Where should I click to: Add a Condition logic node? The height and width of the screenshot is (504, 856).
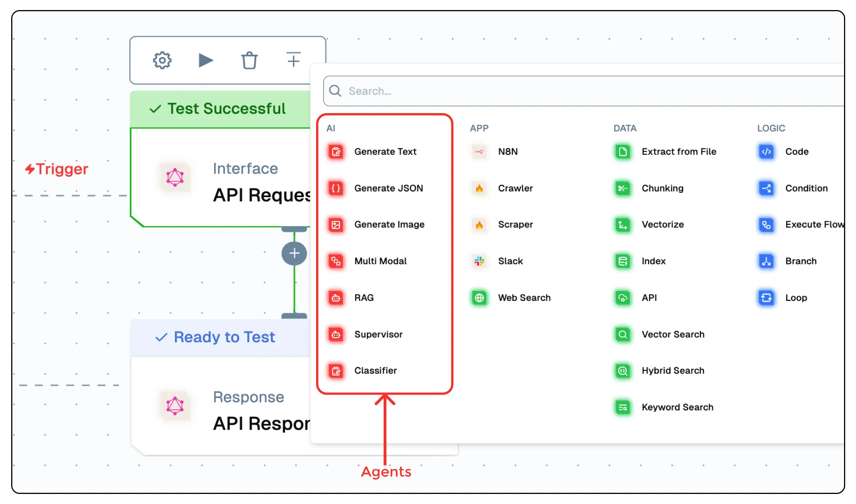coord(806,188)
